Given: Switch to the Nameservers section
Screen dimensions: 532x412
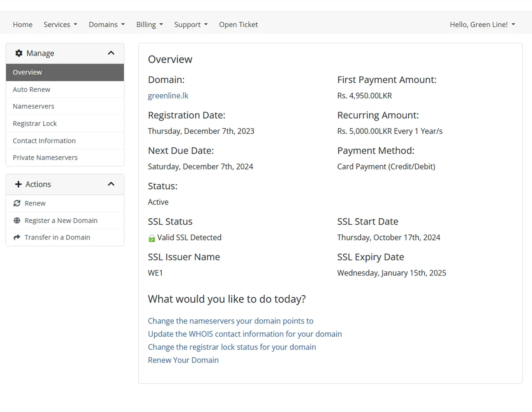Looking at the screenshot, I should (34, 107).
